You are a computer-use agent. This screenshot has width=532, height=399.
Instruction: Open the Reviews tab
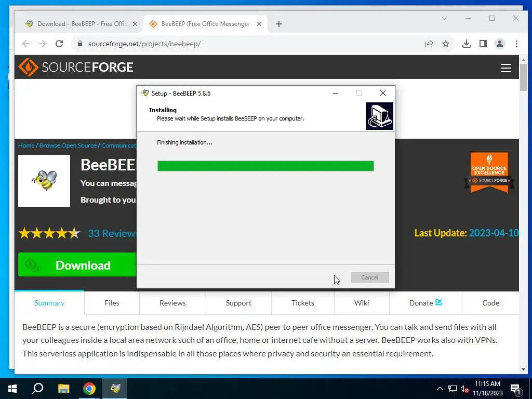point(172,303)
